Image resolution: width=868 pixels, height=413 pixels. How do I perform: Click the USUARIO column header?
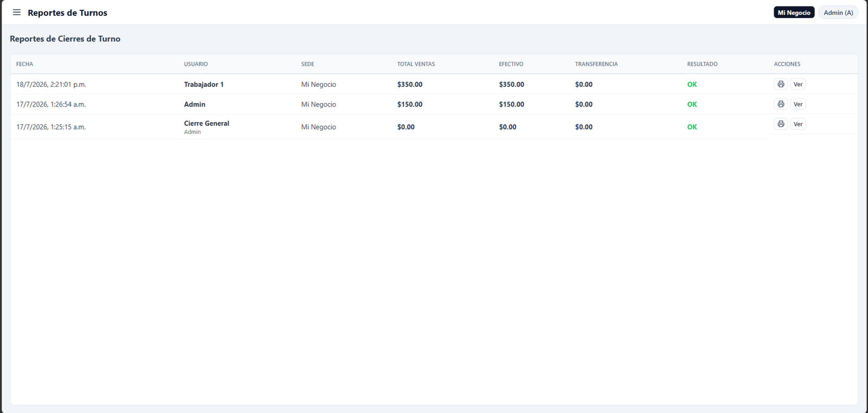[x=196, y=64]
